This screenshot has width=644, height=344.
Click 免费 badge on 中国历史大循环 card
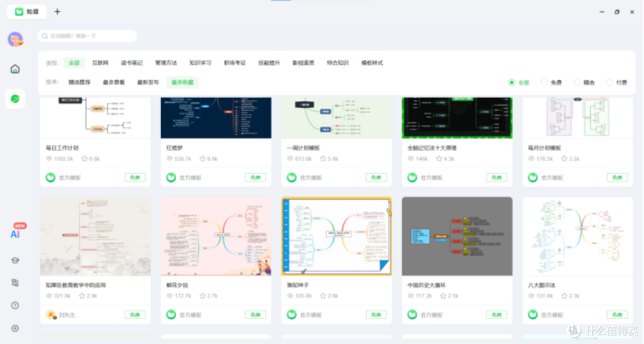pos(497,314)
